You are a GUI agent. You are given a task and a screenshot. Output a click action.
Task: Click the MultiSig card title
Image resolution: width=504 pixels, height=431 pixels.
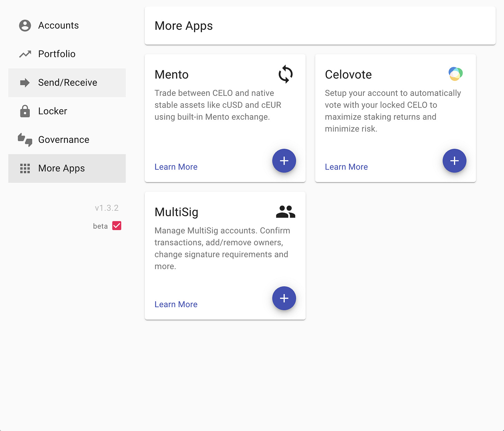(176, 212)
